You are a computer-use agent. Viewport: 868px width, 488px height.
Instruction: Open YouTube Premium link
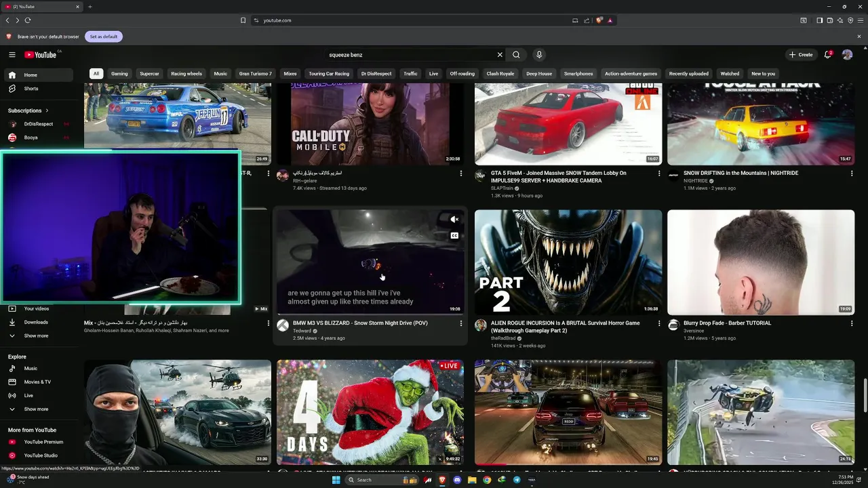(38, 442)
